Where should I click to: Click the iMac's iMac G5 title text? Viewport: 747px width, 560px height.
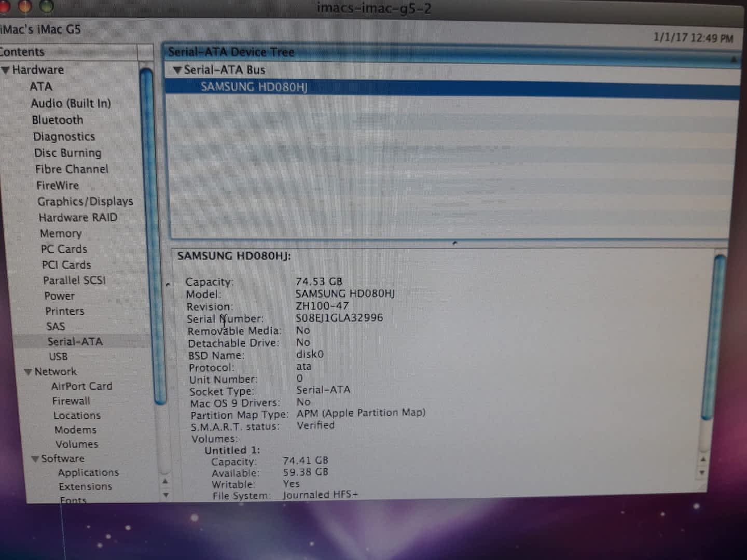coord(40,29)
